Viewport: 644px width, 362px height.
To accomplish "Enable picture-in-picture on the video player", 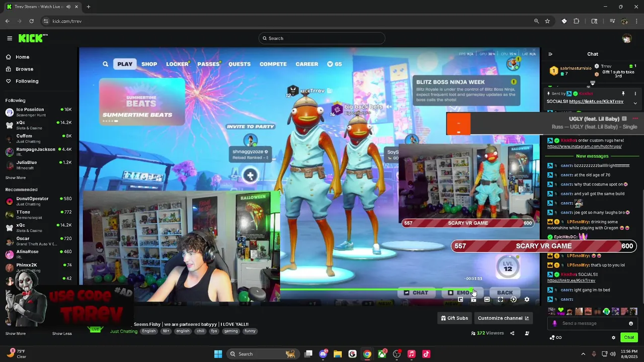I will [x=460, y=299].
